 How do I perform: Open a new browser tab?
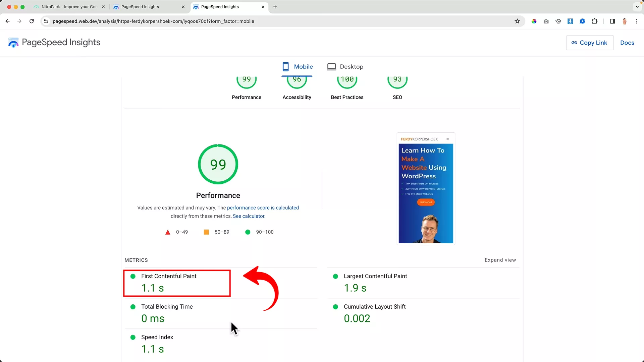[x=275, y=7]
